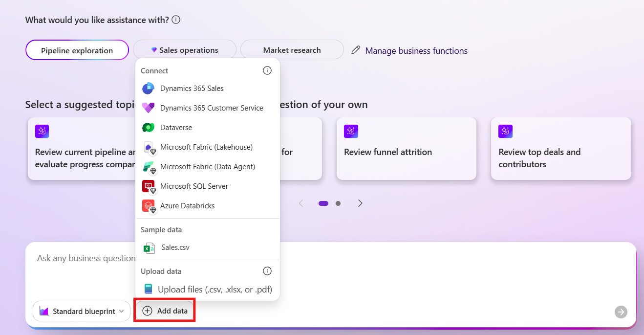
Task: Click the info icon beside Upload data
Action: click(267, 271)
